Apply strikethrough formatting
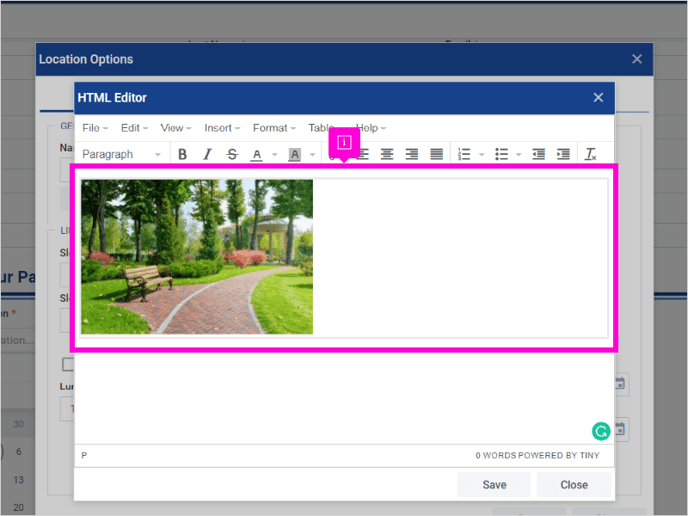This screenshot has width=688, height=516. point(232,154)
